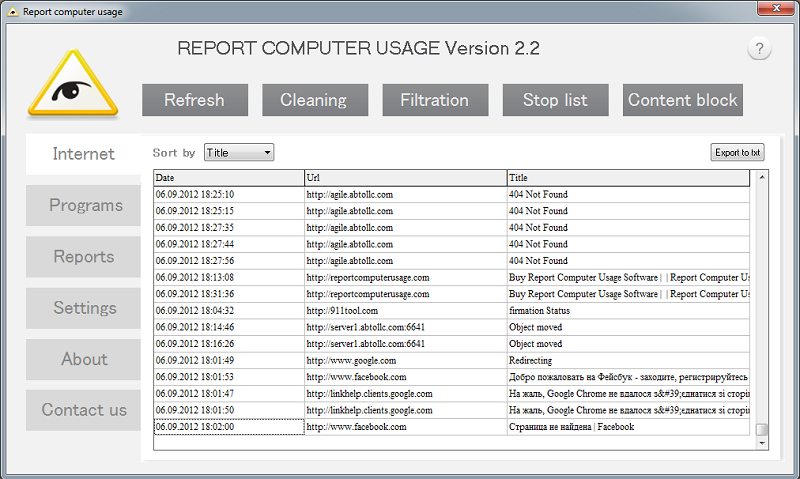Click the title bar app icon

(x=12, y=11)
